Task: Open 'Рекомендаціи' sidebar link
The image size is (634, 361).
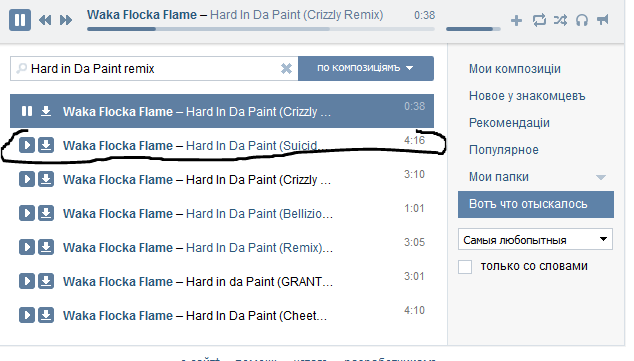Action: [509, 123]
